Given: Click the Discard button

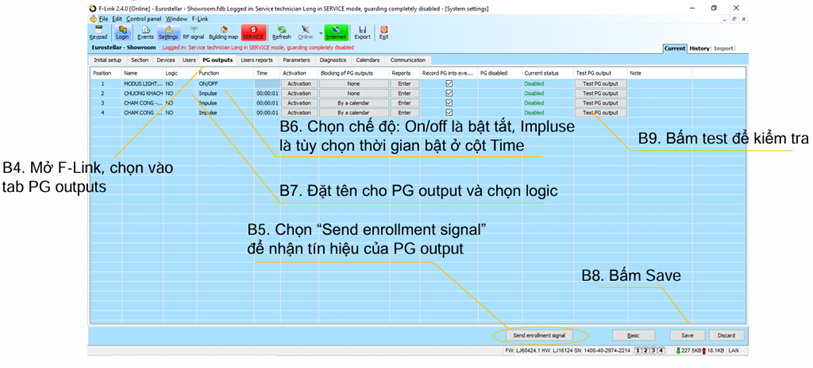Looking at the screenshot, I should pyautogui.click(x=726, y=335).
